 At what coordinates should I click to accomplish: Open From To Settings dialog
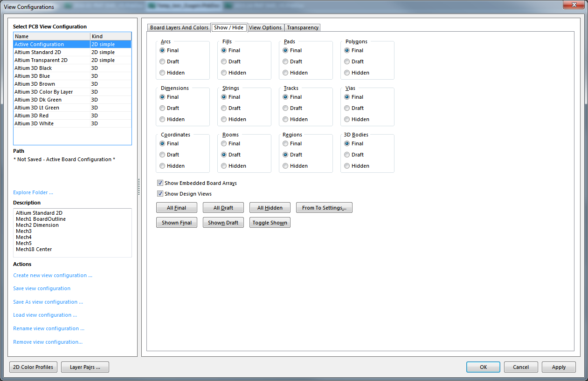point(324,208)
